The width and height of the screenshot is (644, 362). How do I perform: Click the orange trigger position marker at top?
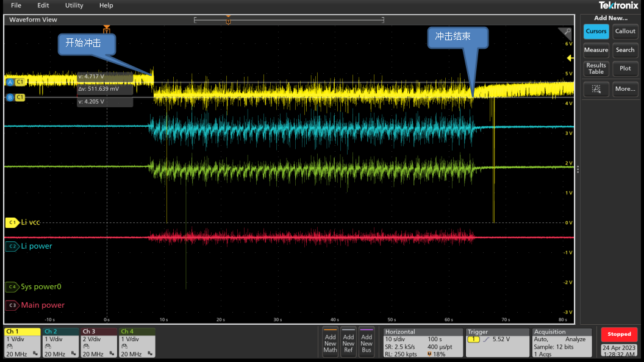coord(107,30)
